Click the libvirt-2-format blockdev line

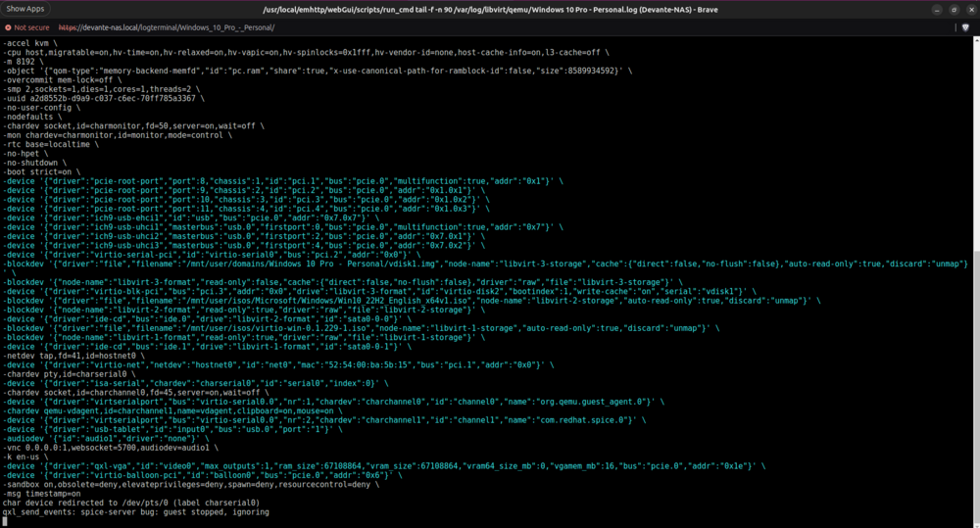coord(244,310)
